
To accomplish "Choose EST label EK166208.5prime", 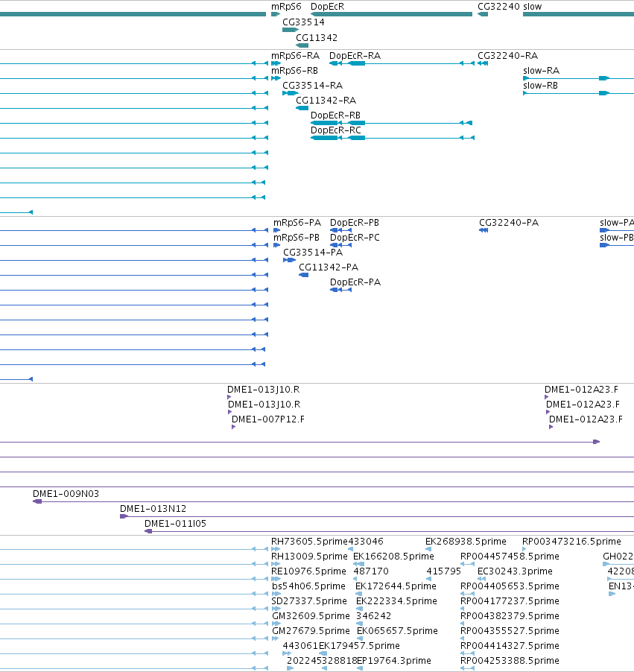I will (393, 557).
